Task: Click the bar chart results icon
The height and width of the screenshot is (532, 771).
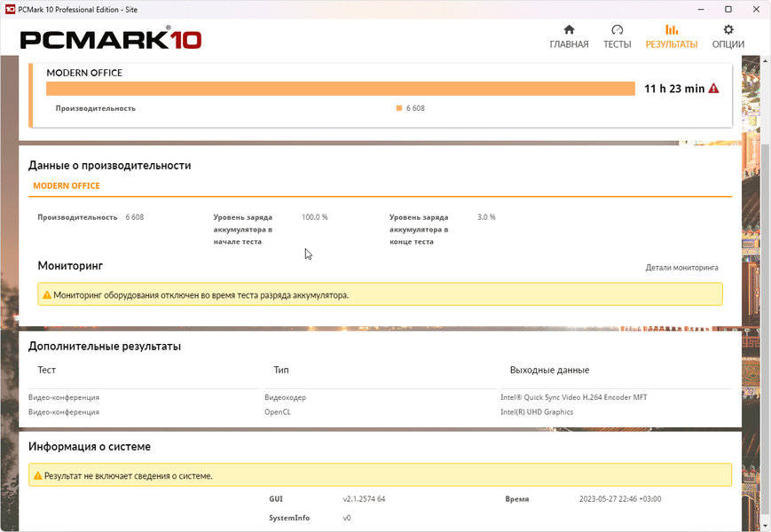Action: coord(672,29)
